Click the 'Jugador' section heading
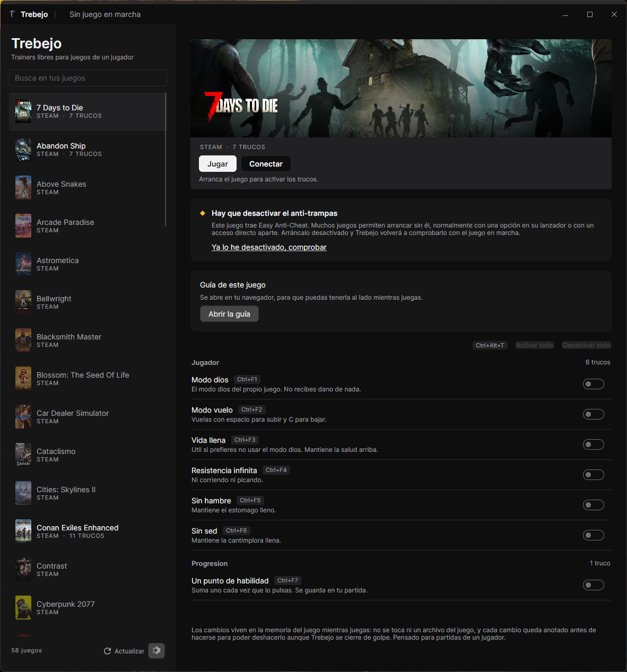Screen dimensions: 627x672 tap(205, 363)
